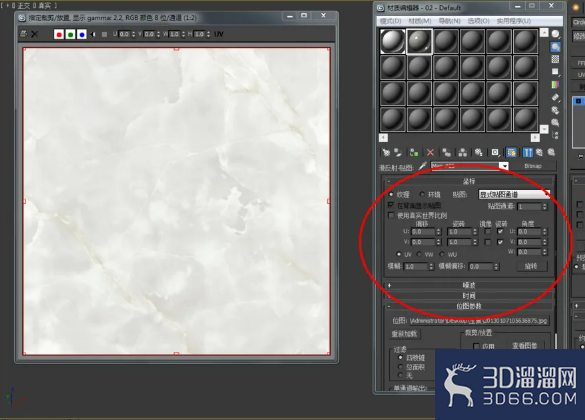Click the 贴图通道 spinner arrows

pyautogui.click(x=545, y=206)
